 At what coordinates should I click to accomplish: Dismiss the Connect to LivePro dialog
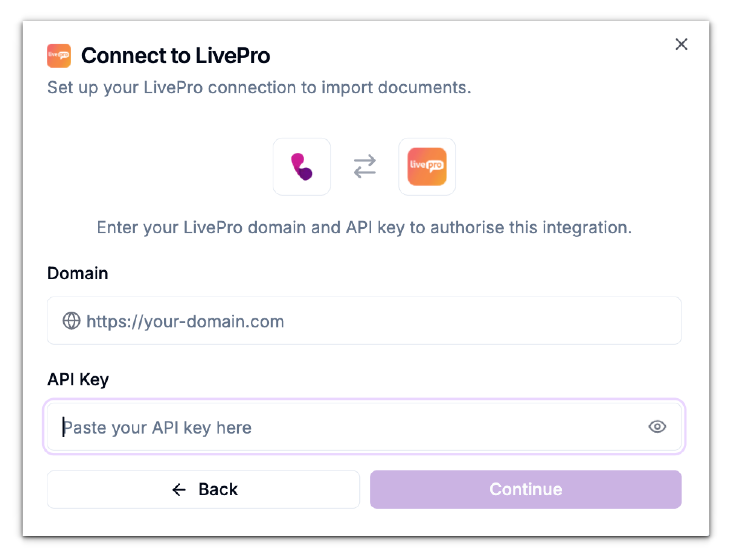click(682, 44)
